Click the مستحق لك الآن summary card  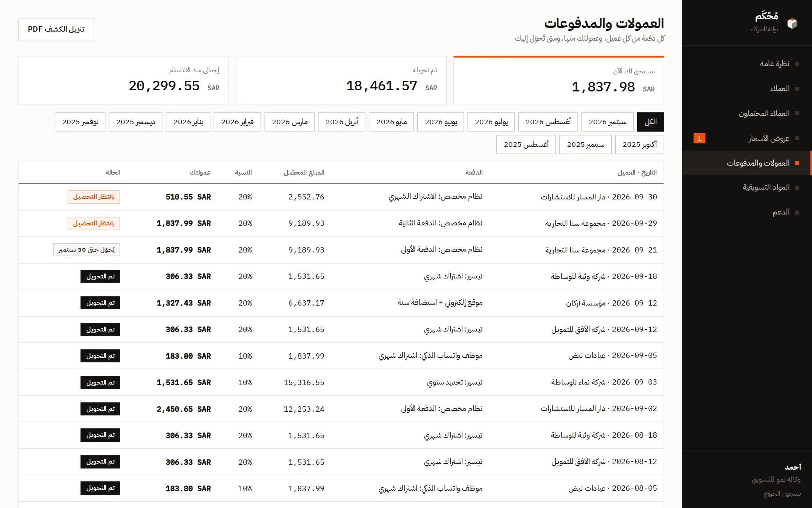(559, 80)
